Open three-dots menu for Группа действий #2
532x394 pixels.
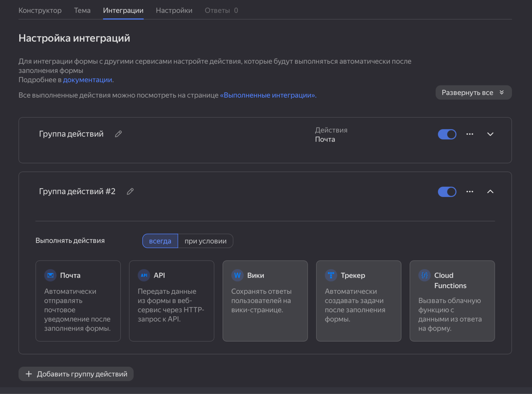click(470, 192)
